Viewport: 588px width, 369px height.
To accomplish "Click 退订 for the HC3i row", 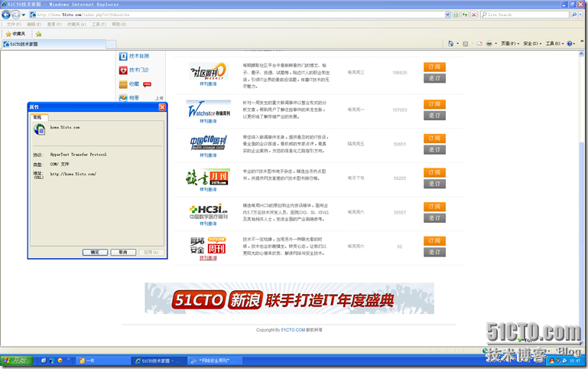I will pos(434,218).
